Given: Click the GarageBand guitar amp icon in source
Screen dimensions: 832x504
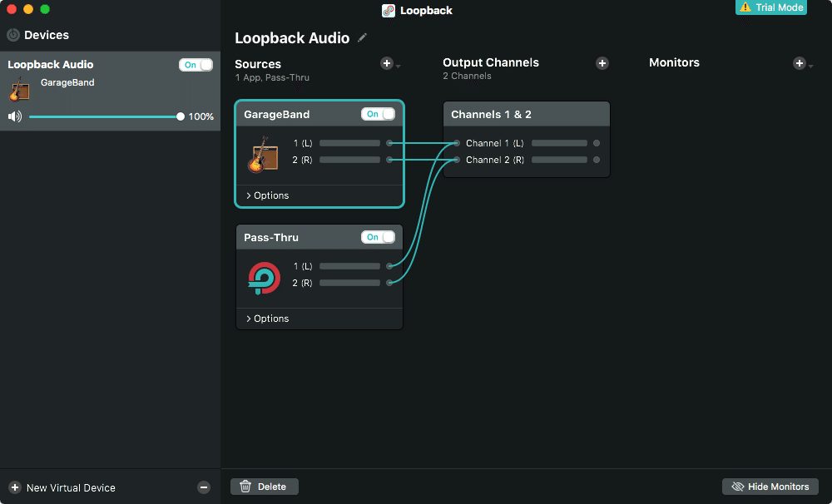Looking at the screenshot, I should point(263,155).
